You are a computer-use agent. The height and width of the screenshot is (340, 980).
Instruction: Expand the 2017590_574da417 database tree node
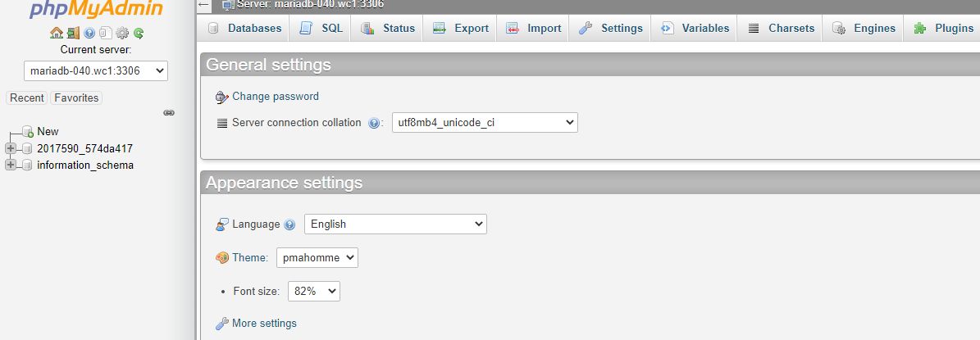[10, 148]
